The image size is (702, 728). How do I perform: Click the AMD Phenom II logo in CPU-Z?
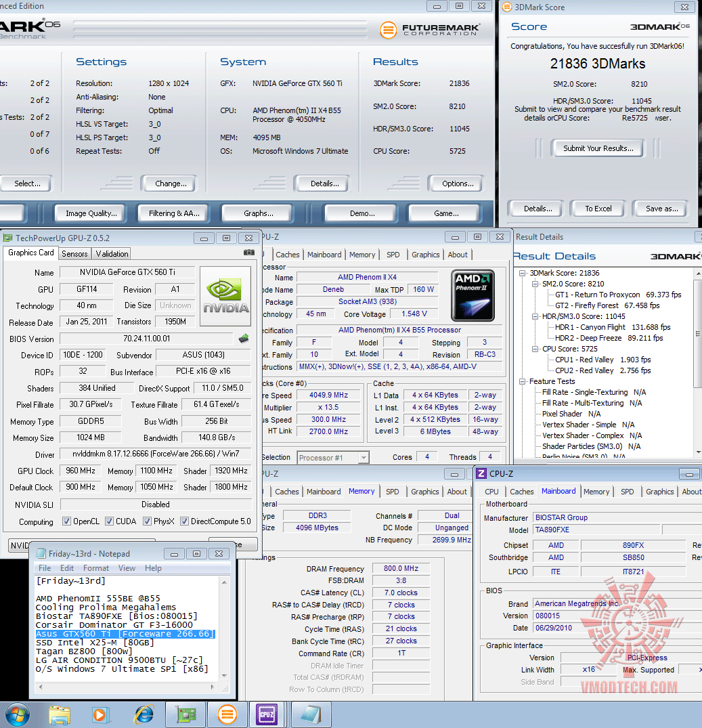tap(473, 296)
